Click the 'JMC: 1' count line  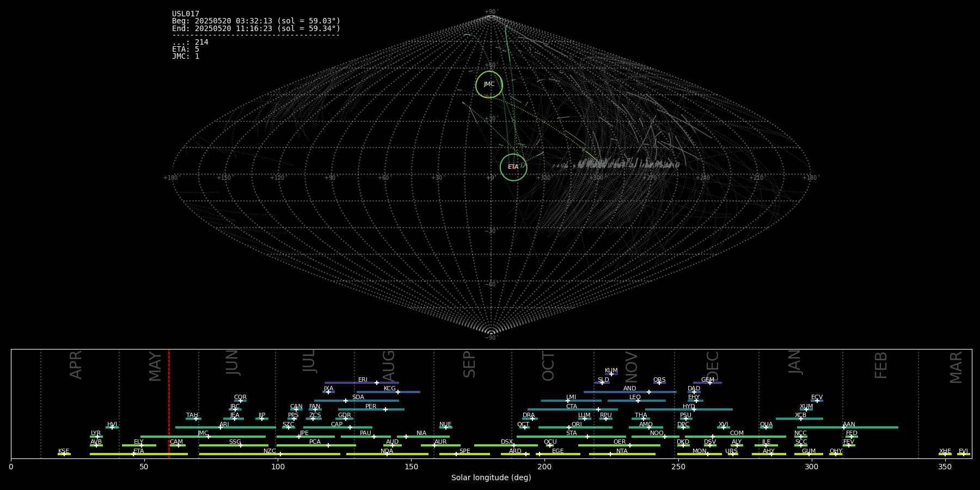point(186,56)
